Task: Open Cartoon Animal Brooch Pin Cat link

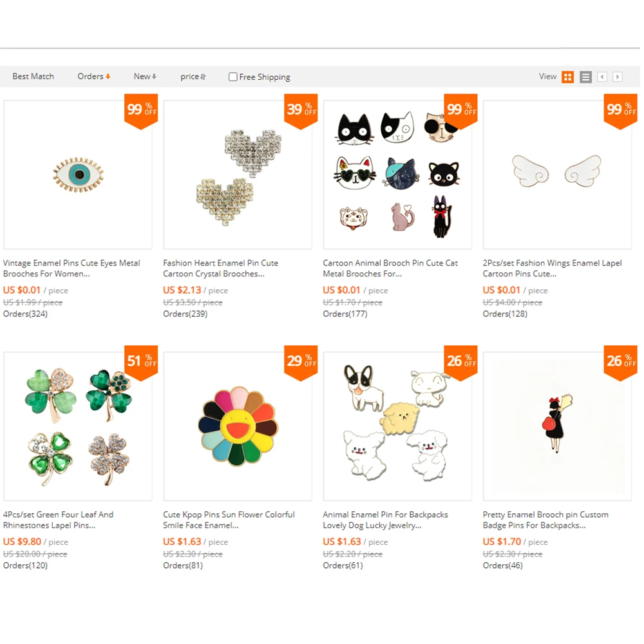Action: (390, 268)
